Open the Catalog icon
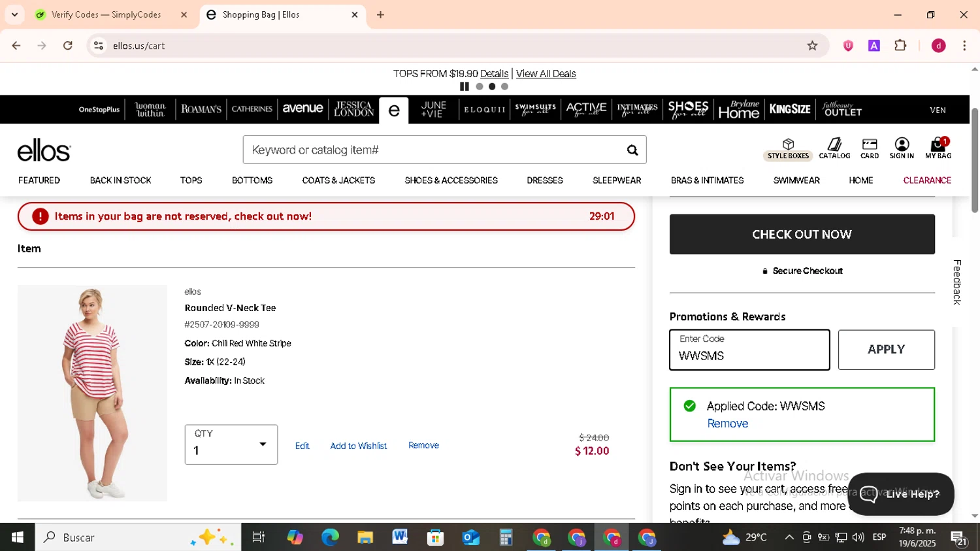 (x=834, y=149)
